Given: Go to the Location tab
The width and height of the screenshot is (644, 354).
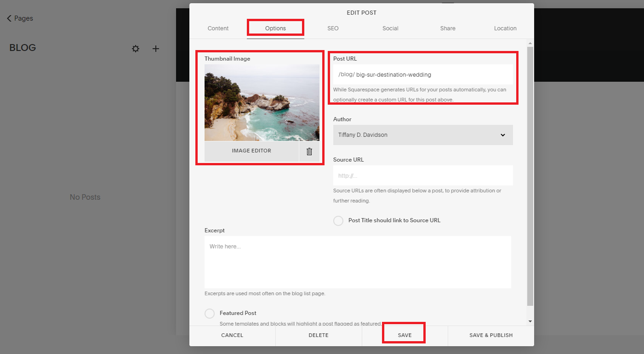Looking at the screenshot, I should click(505, 28).
